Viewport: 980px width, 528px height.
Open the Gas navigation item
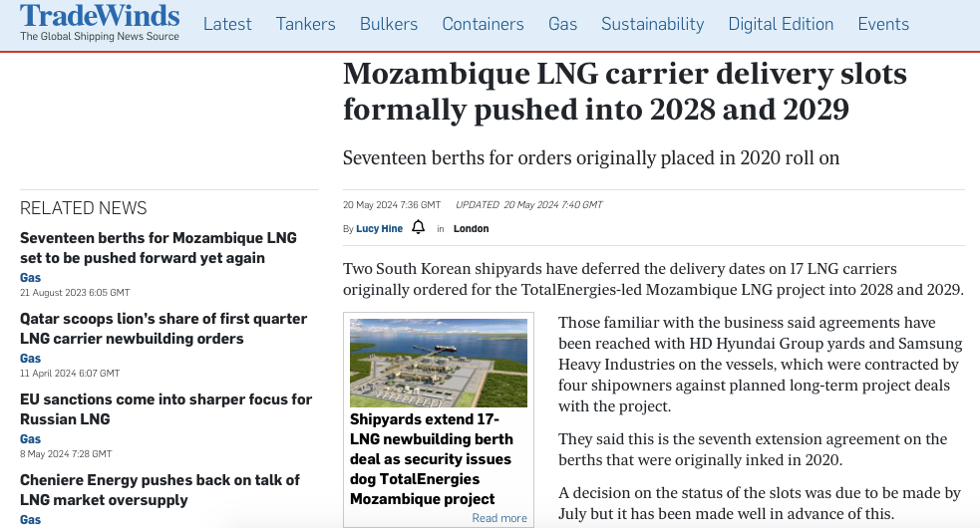coord(562,24)
